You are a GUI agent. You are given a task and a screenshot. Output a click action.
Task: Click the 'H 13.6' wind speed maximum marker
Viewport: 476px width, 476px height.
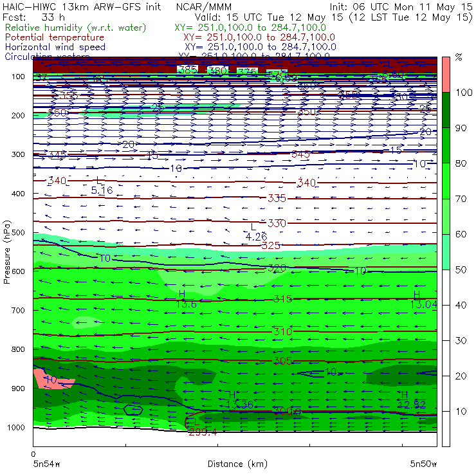pos(186,299)
